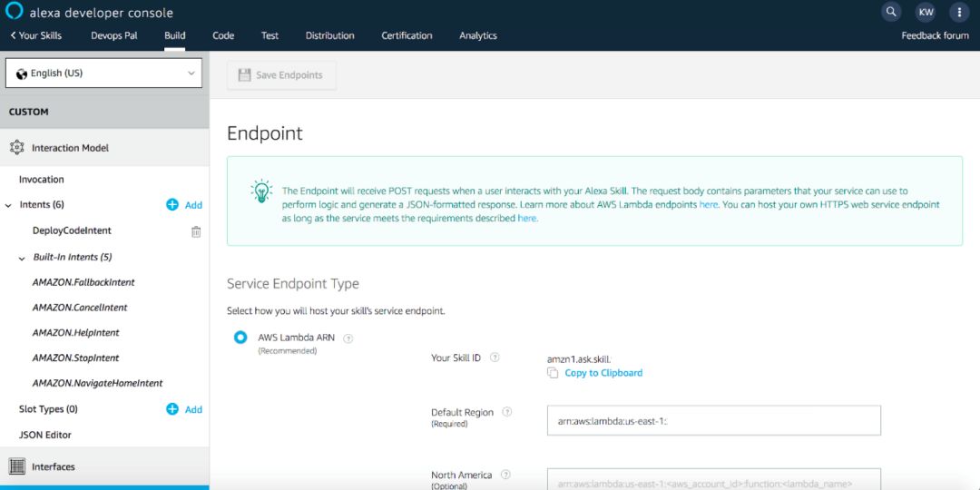Open the KW user account avatar

pyautogui.click(x=926, y=12)
